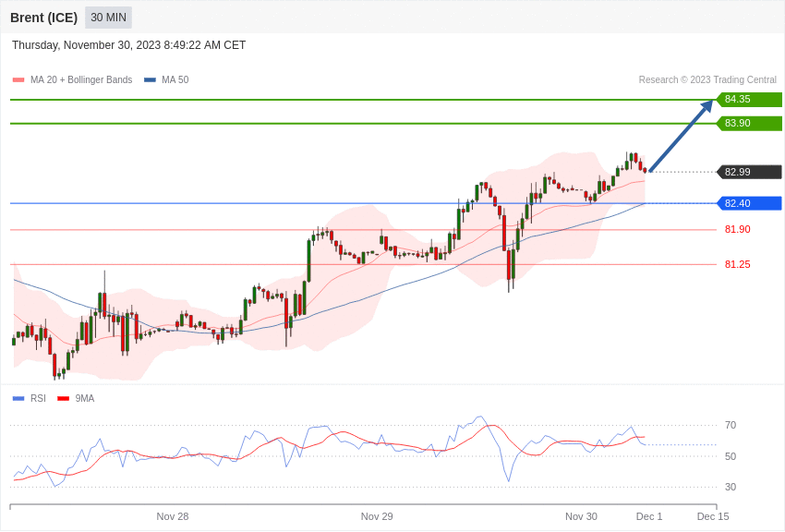Click the RSI 30 oversold level label

coord(731,487)
